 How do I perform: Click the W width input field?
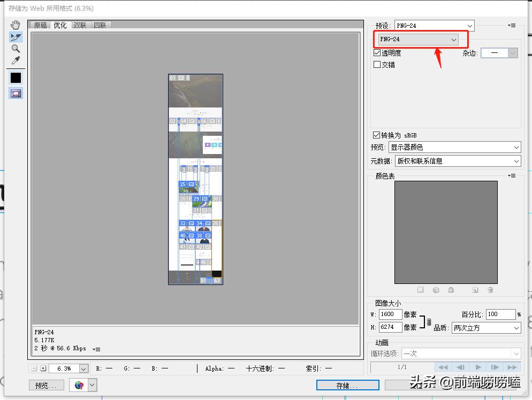pyautogui.click(x=390, y=314)
